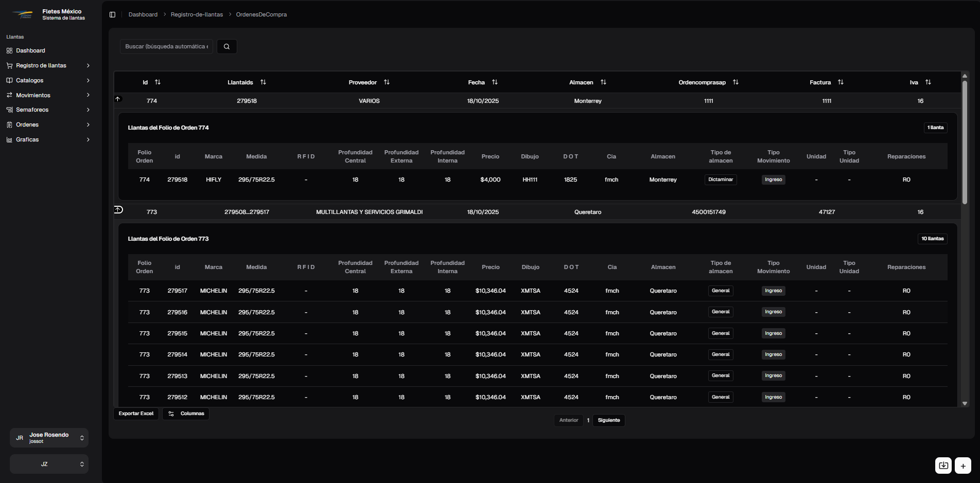This screenshot has height=483, width=980.
Task: Collapse order 773 row details
Action: pyautogui.click(x=118, y=210)
